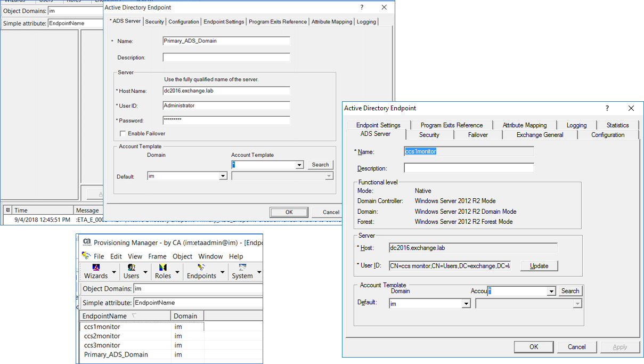Click Simple attribute field in Provisioning Manager

click(x=198, y=303)
